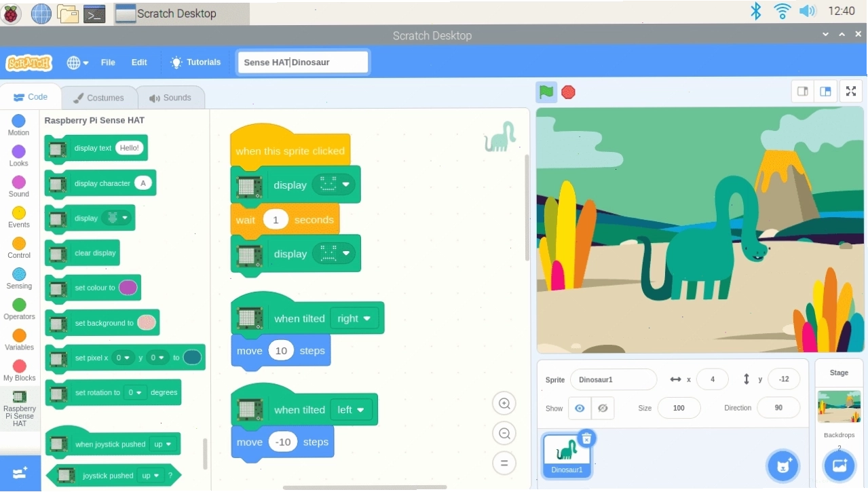Switch to the Code tab

coord(31,97)
